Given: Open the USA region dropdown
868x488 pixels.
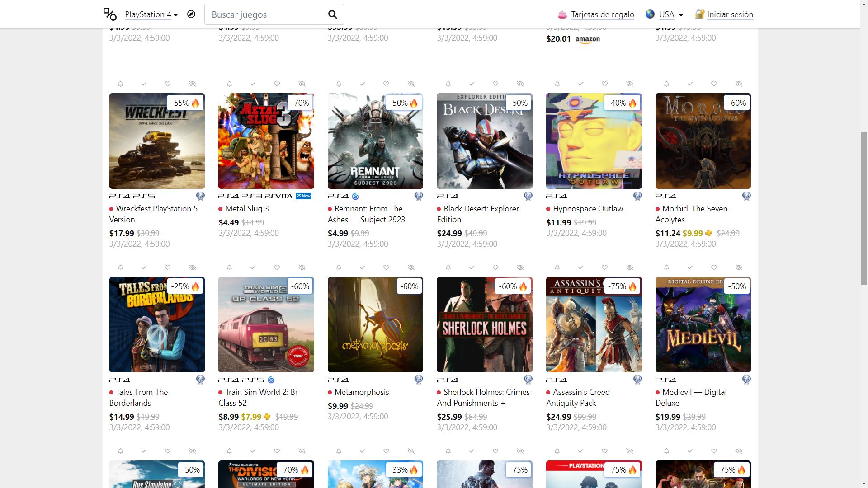Looking at the screenshot, I should pos(671,14).
